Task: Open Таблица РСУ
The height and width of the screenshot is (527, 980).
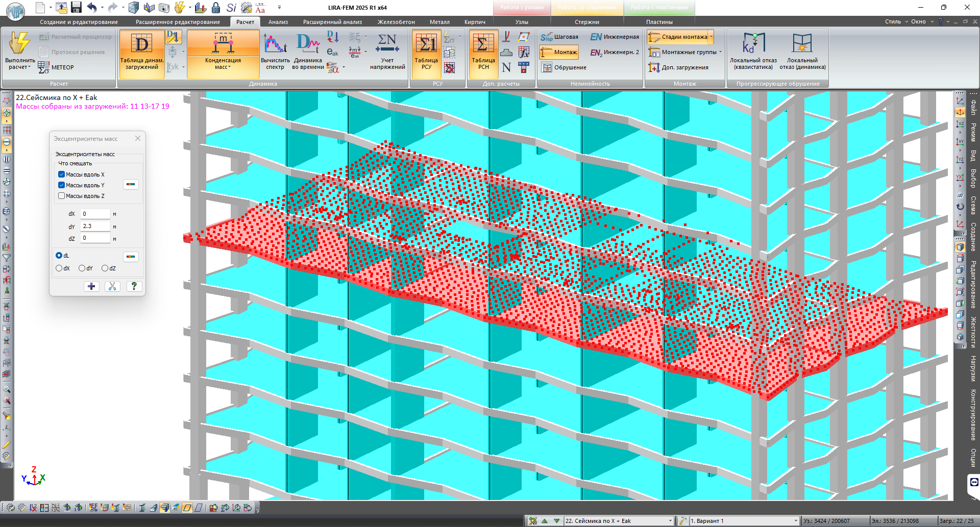Action: pyautogui.click(x=426, y=45)
